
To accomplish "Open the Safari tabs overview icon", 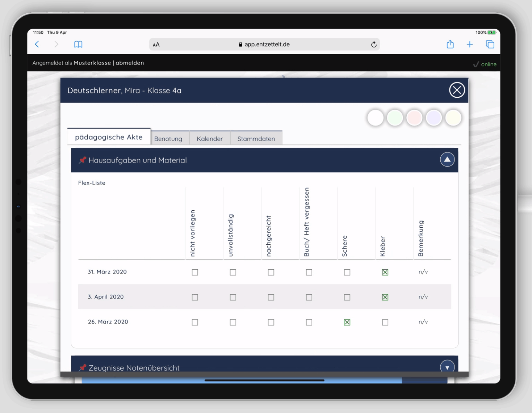I will coord(490,45).
